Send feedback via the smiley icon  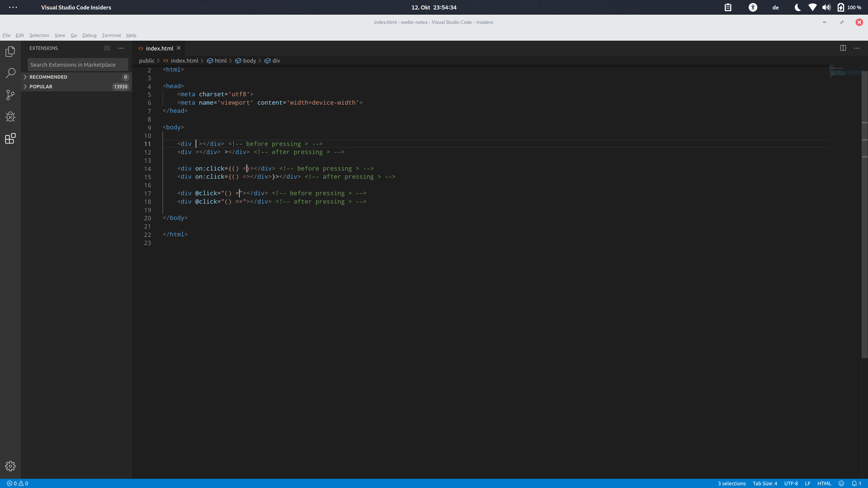842,483
